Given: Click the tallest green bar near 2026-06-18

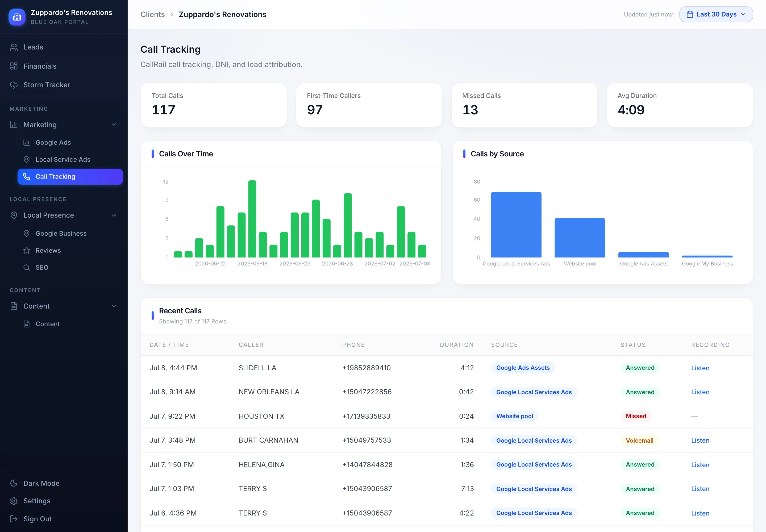Looking at the screenshot, I should pyautogui.click(x=252, y=219).
